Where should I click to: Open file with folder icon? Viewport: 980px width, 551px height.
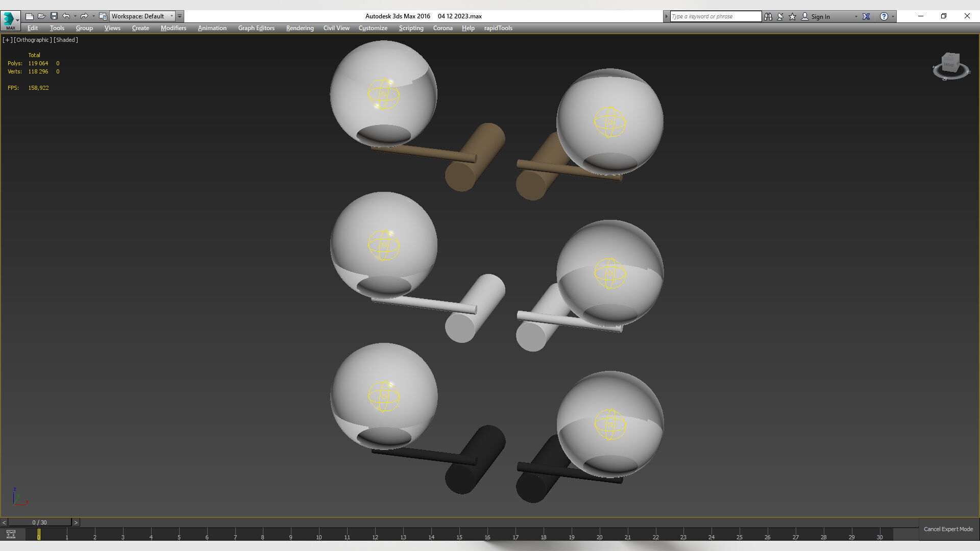(x=41, y=16)
